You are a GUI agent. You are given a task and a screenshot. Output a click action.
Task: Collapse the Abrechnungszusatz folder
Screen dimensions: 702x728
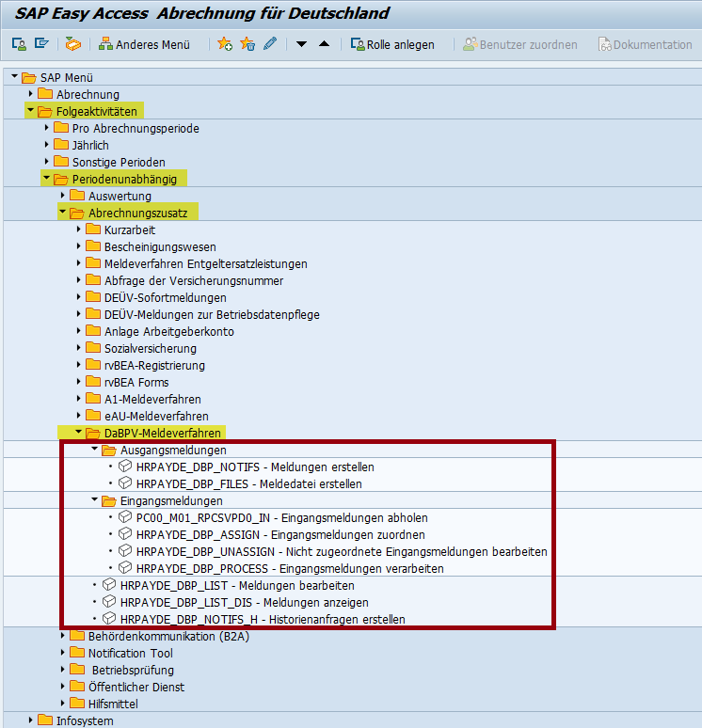(x=63, y=212)
